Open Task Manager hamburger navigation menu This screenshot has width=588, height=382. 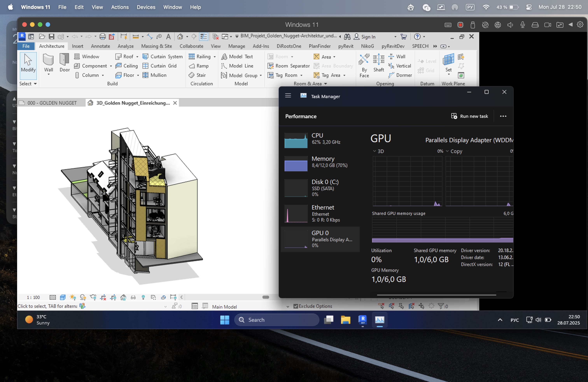[288, 96]
